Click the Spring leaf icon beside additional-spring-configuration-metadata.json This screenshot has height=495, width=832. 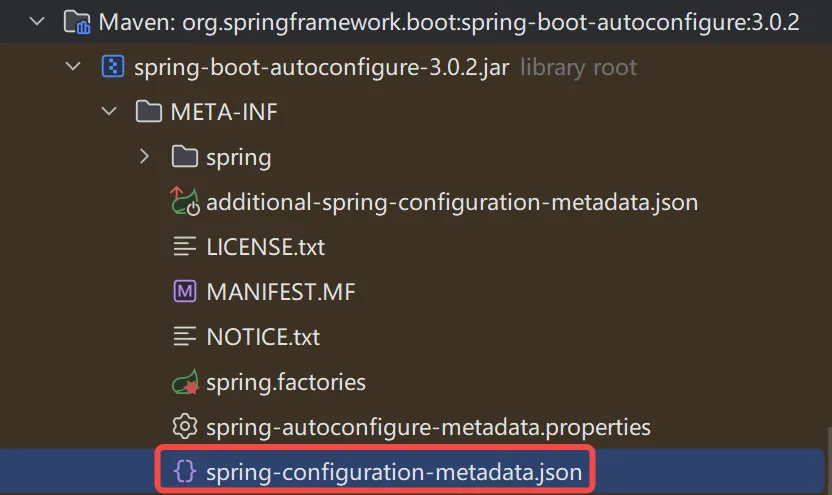pos(185,202)
